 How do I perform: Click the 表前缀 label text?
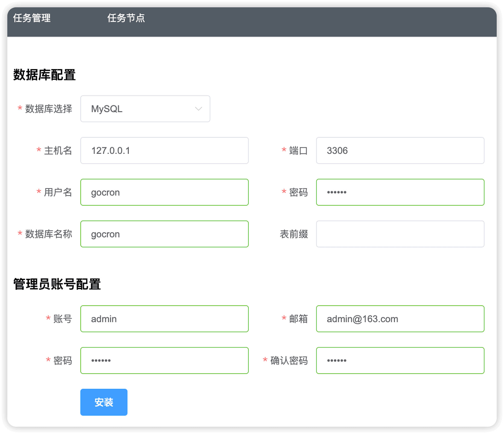(294, 234)
